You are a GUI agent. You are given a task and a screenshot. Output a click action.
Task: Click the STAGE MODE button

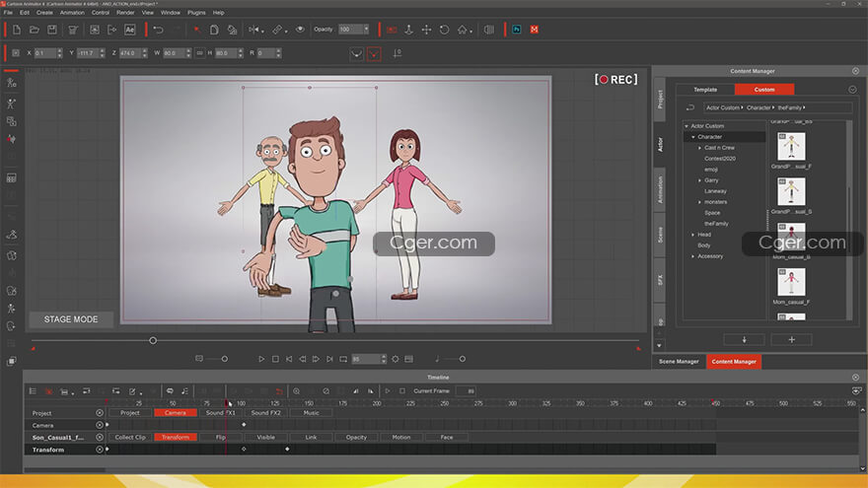pyautogui.click(x=71, y=319)
